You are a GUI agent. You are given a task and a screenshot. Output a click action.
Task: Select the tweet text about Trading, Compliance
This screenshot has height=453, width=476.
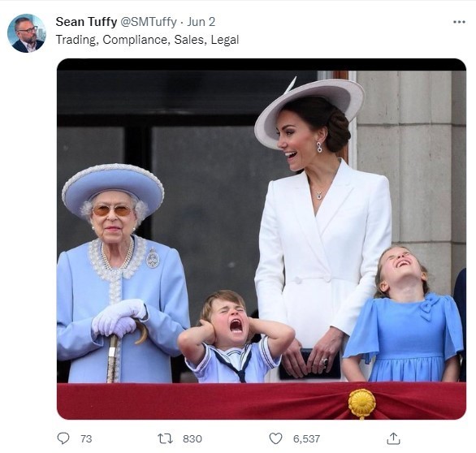point(147,40)
